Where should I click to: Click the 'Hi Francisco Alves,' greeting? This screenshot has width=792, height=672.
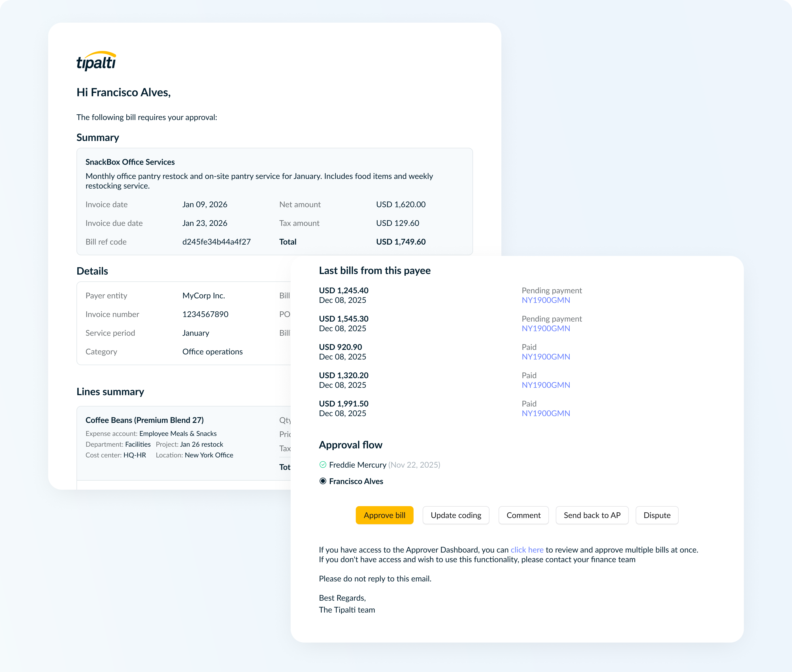point(124,93)
